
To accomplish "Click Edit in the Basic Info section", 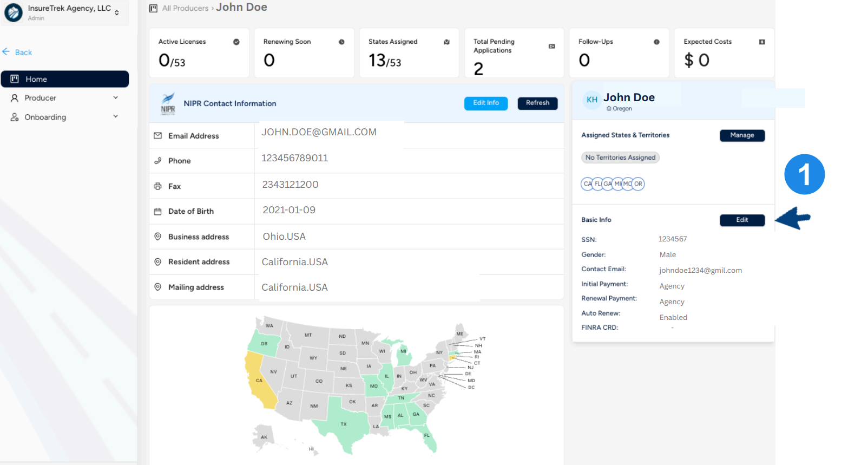I will click(x=742, y=220).
